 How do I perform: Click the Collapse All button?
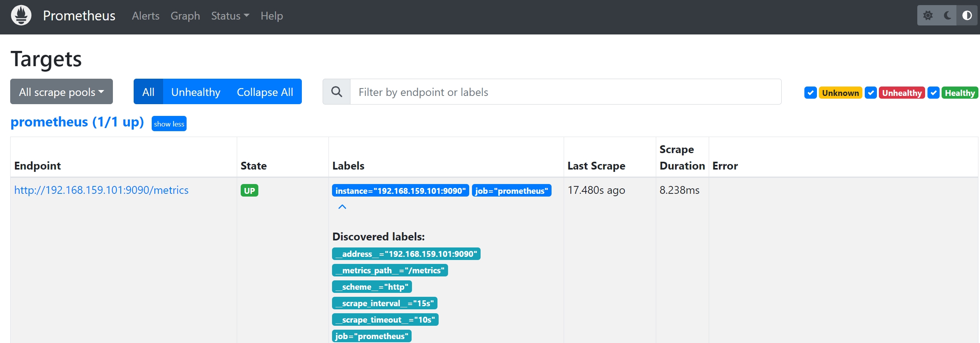265,92
